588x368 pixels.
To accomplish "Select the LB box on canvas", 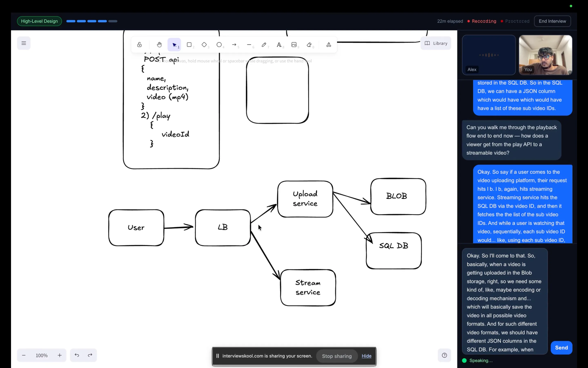I will (223, 228).
